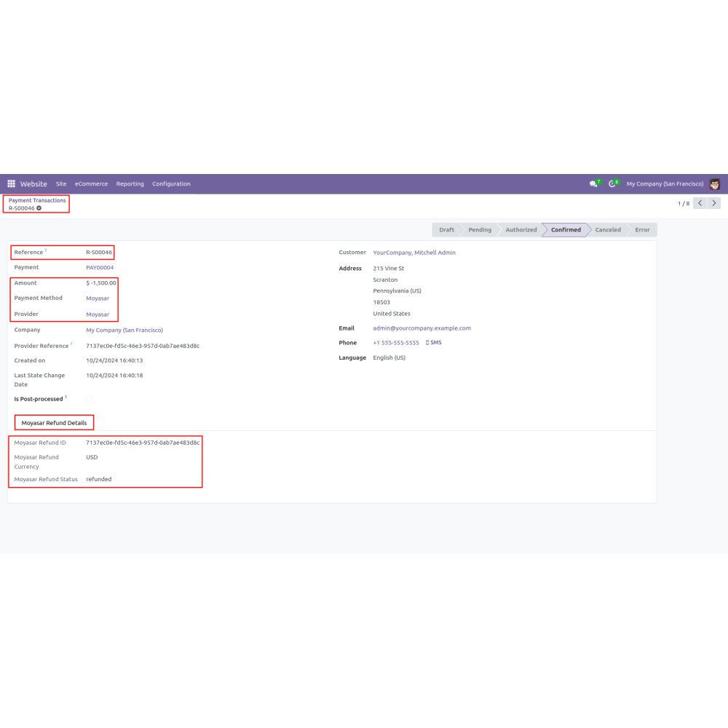This screenshot has width=728, height=728.
Task: Open the gear actions menu beside R-S00046
Action: pos(39,208)
